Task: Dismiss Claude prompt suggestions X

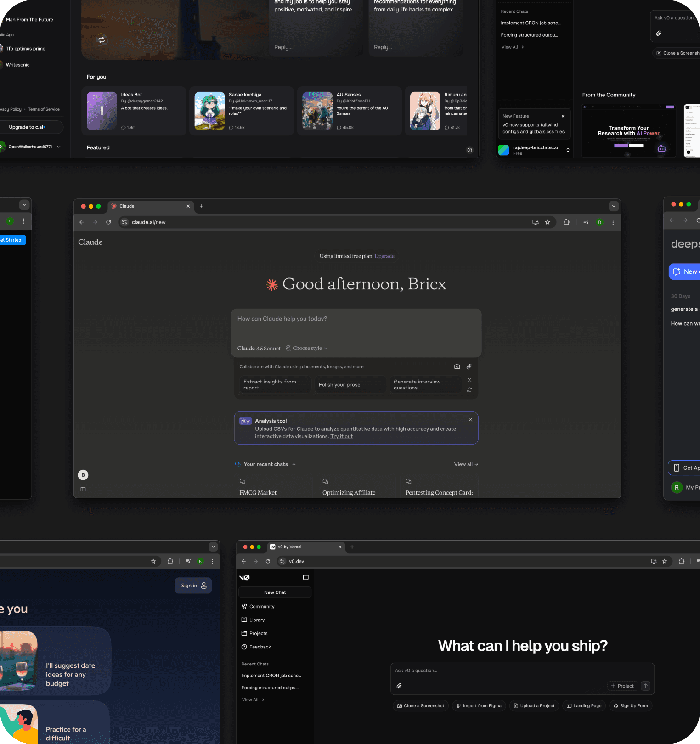Action: pyautogui.click(x=469, y=380)
